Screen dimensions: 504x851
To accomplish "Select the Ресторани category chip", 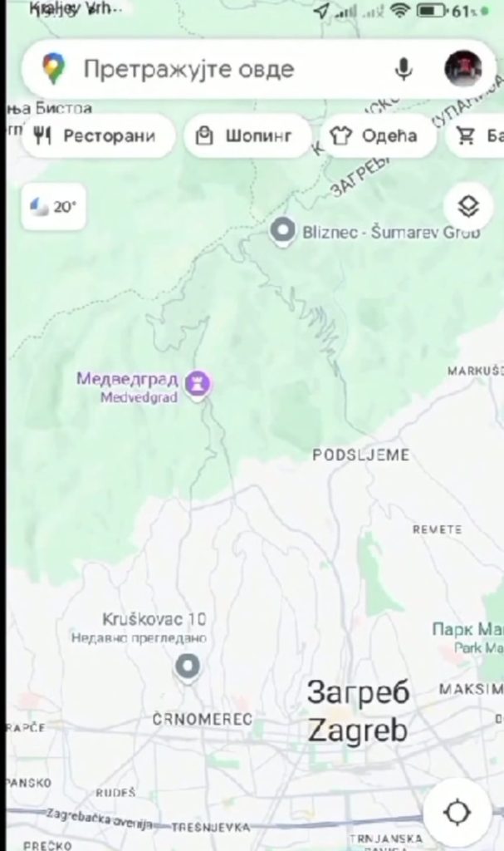I will (98, 135).
